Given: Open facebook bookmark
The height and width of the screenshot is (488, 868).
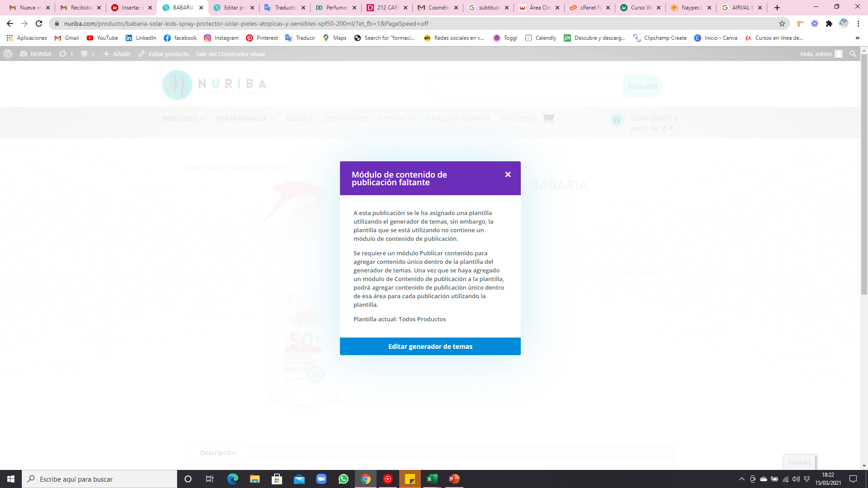Looking at the screenshot, I should (x=180, y=38).
